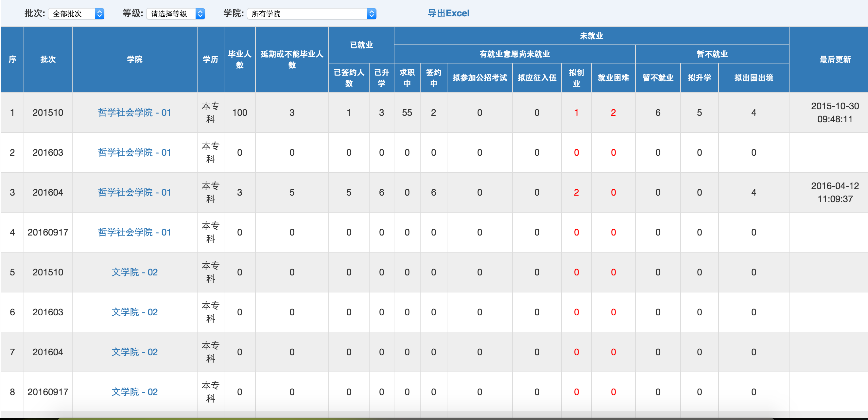Click 拟出国出境 value 4 in row 3
This screenshot has width=868, height=420.
(x=754, y=192)
